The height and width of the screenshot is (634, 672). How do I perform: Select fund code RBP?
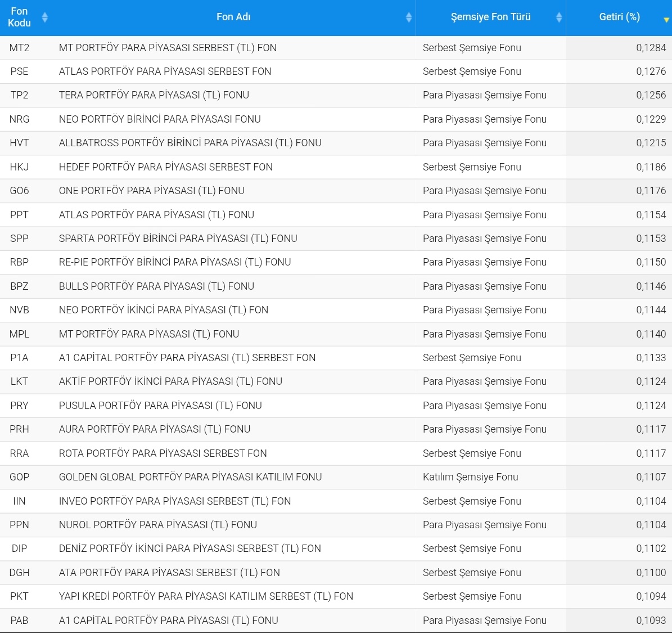point(19,262)
